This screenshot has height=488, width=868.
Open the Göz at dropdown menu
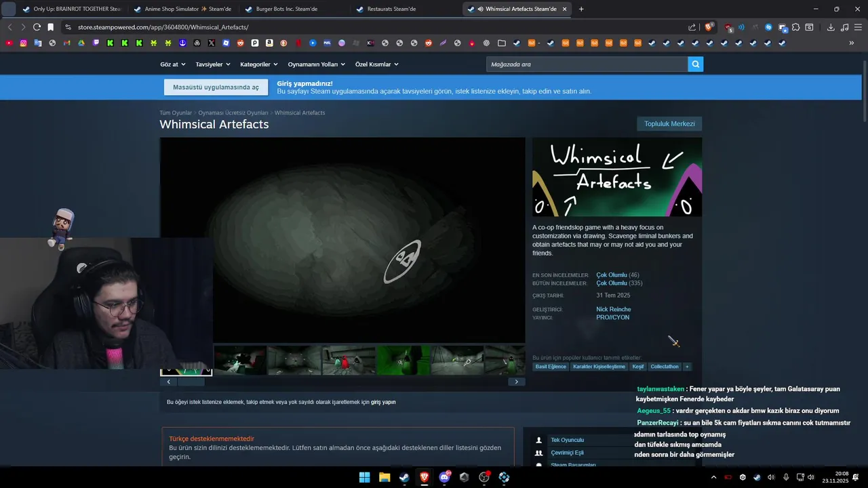(173, 64)
